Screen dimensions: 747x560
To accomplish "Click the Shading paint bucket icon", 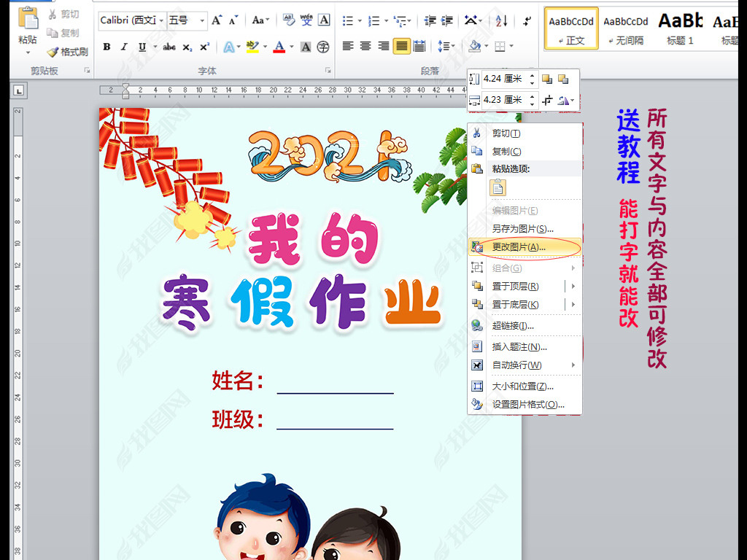I will pos(474,46).
